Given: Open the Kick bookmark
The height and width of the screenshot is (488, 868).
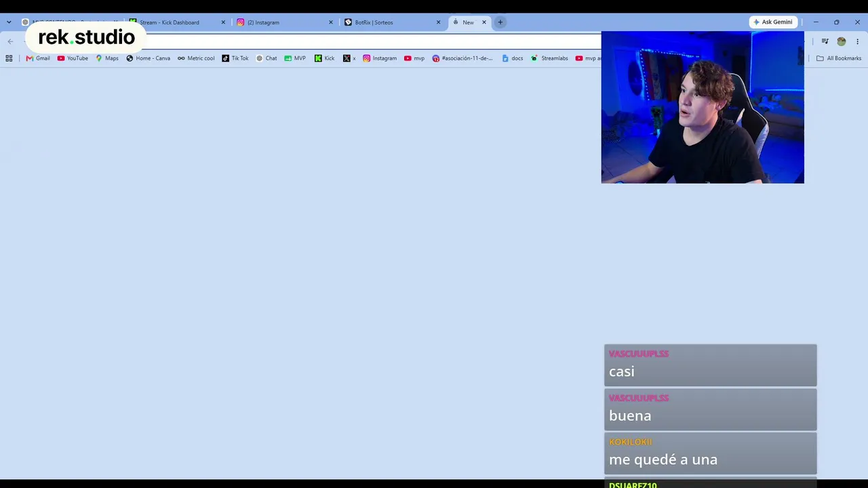Looking at the screenshot, I should (324, 58).
